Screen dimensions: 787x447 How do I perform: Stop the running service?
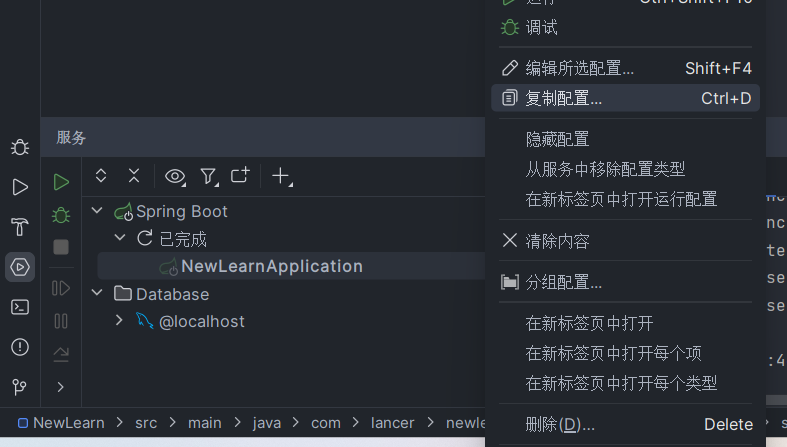(61, 247)
